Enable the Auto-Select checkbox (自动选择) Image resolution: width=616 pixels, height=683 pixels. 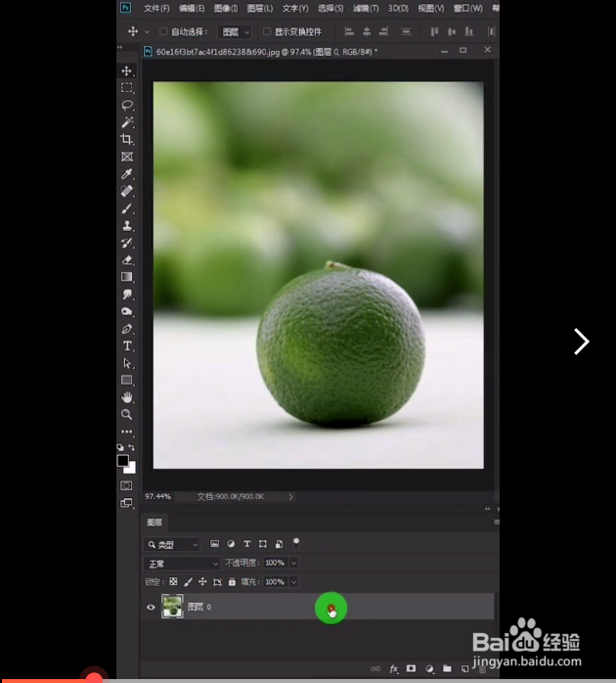tap(163, 31)
